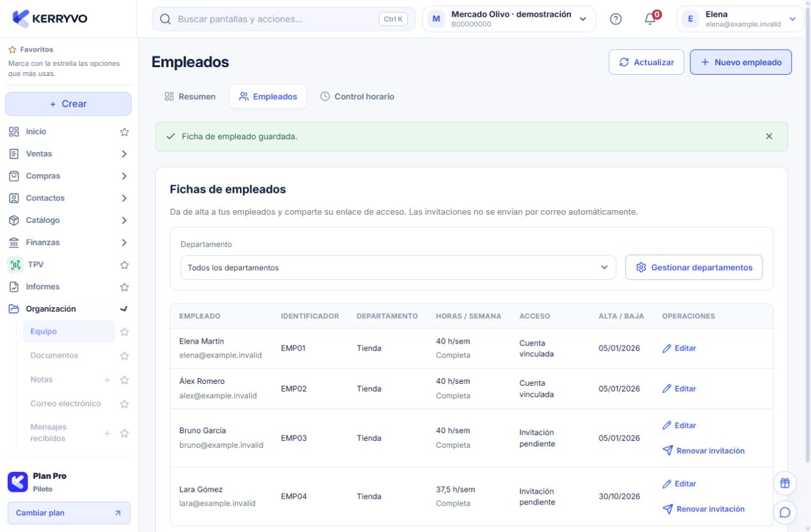The image size is (811, 532).
Task: Edit Álex Romero's employee record
Action: (679, 388)
